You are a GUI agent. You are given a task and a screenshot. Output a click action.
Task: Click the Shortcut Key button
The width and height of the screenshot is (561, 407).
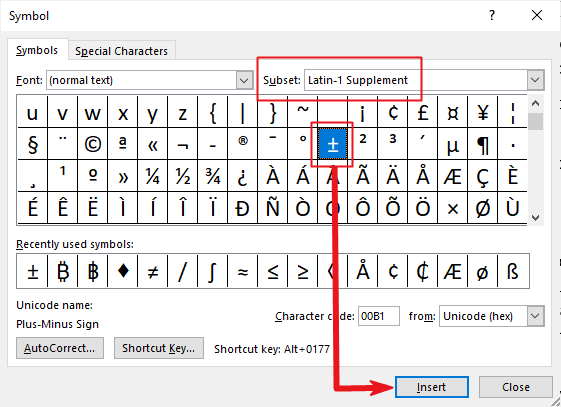pyautogui.click(x=158, y=348)
